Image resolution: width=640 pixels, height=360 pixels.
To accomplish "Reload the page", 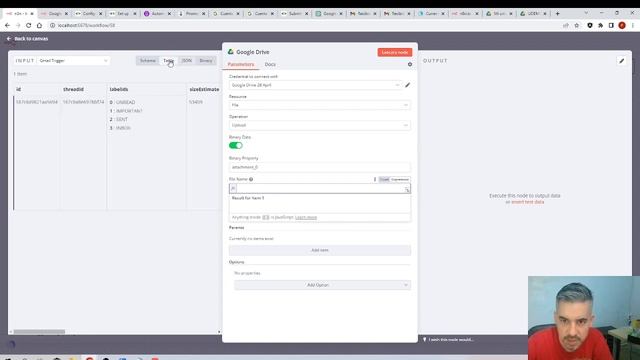I will click(x=29, y=25).
